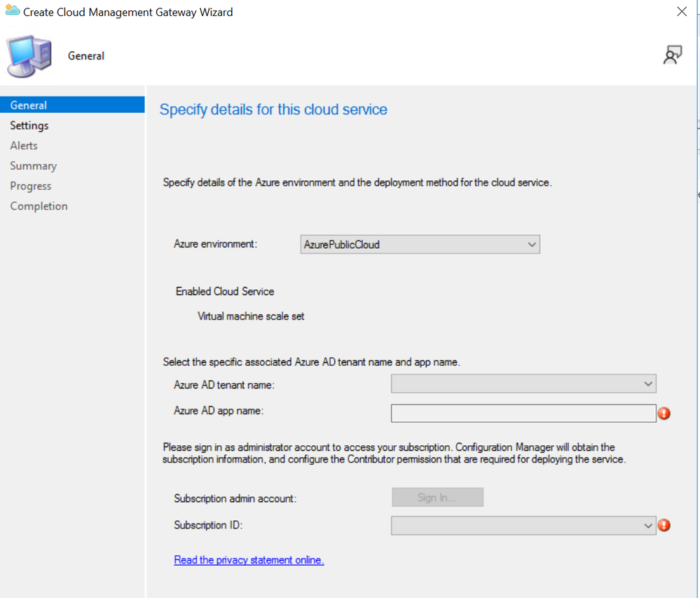700x598 pixels.
Task: Go to the Alerts step in the sidebar
Action: tap(24, 146)
